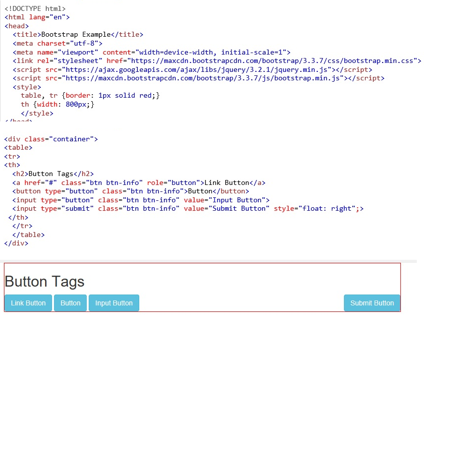Click the '</style>' closing tag

[37, 113]
